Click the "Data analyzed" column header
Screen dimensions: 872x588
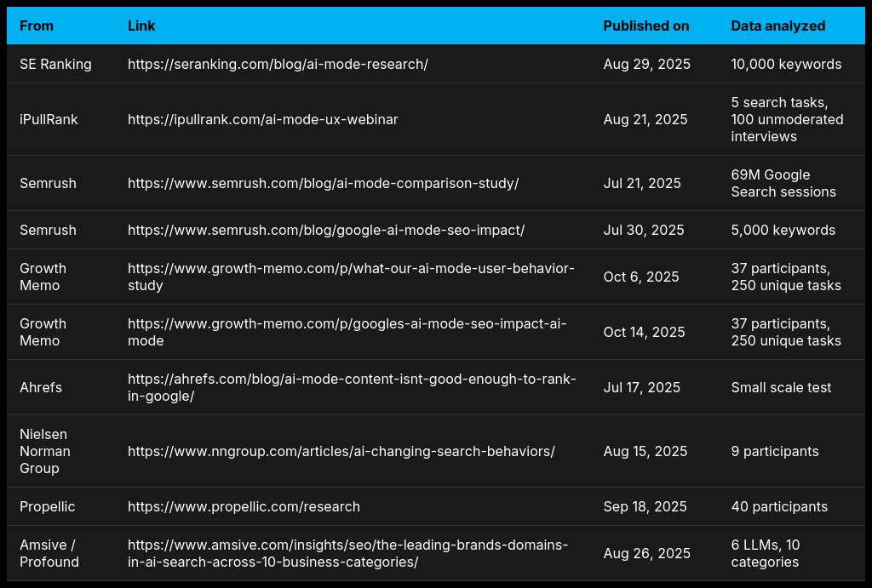[777, 26]
